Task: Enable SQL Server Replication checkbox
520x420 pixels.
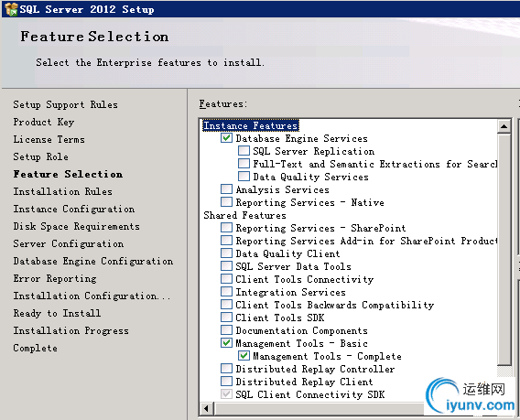Action: 244,150
